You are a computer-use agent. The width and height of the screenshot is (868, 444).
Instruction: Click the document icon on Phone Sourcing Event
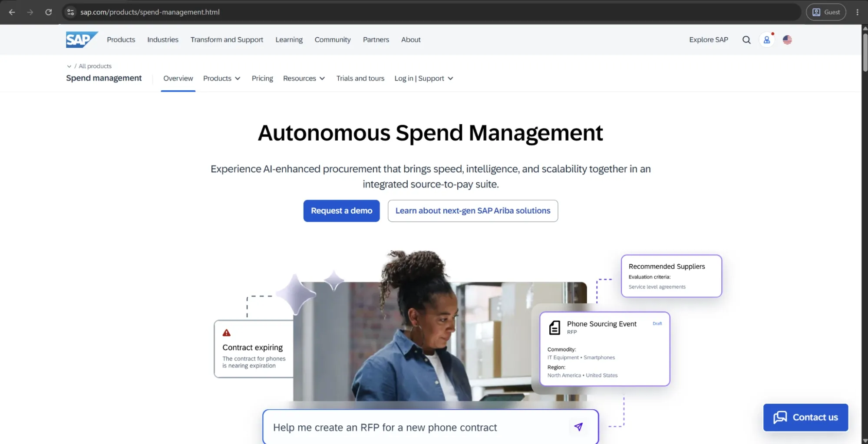coord(554,328)
